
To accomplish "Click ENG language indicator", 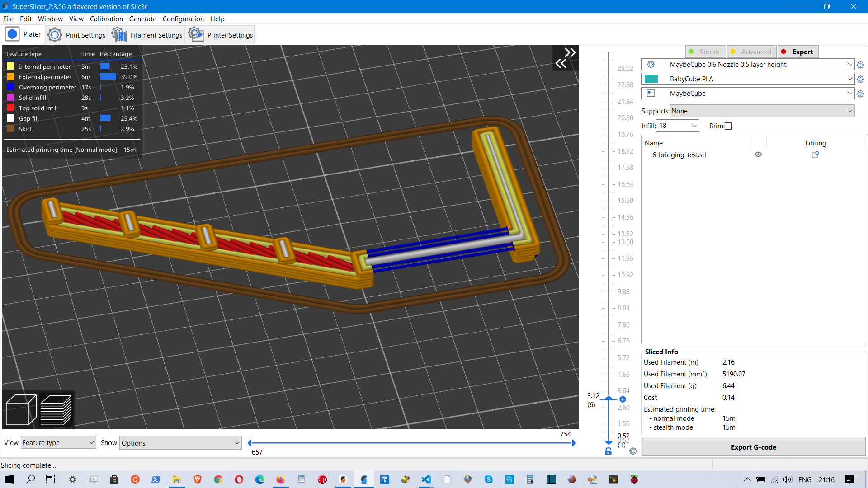I will click(x=805, y=479).
